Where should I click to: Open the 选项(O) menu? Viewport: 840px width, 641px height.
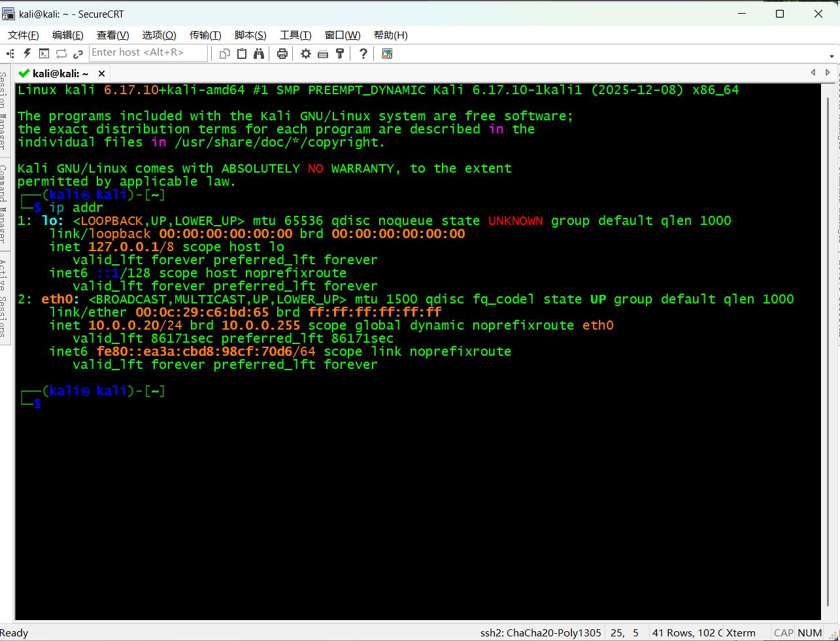pyautogui.click(x=158, y=35)
